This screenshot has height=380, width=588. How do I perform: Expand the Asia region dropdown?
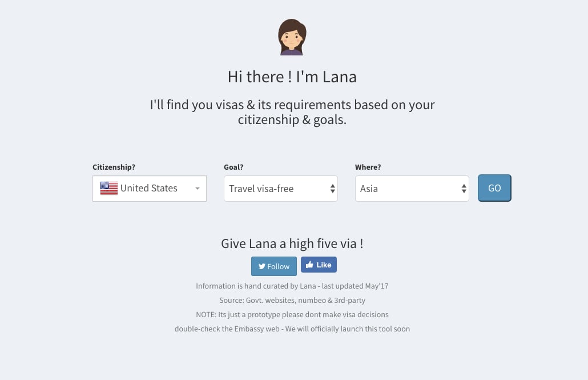pyautogui.click(x=412, y=189)
